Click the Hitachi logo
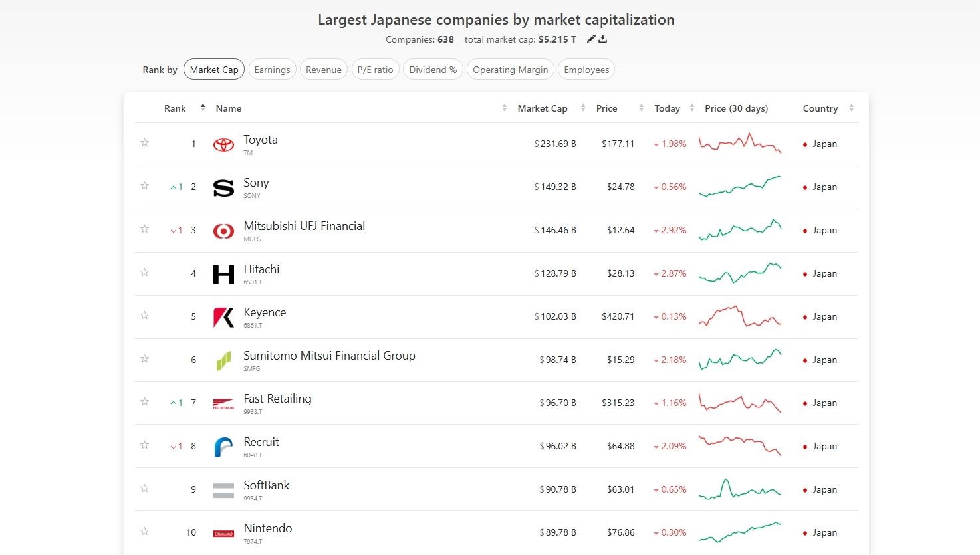This screenshot has width=980, height=555. point(223,274)
